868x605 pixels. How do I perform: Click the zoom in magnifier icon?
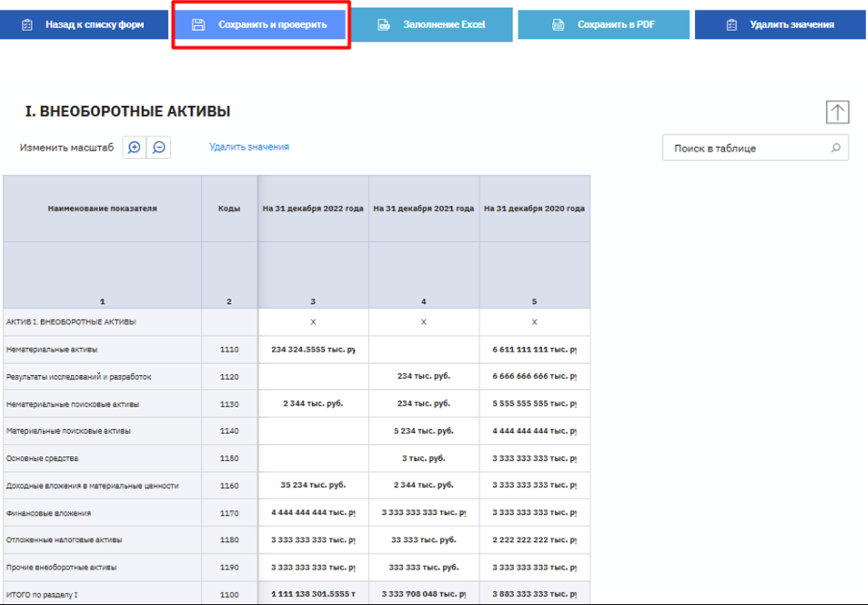pos(135,148)
